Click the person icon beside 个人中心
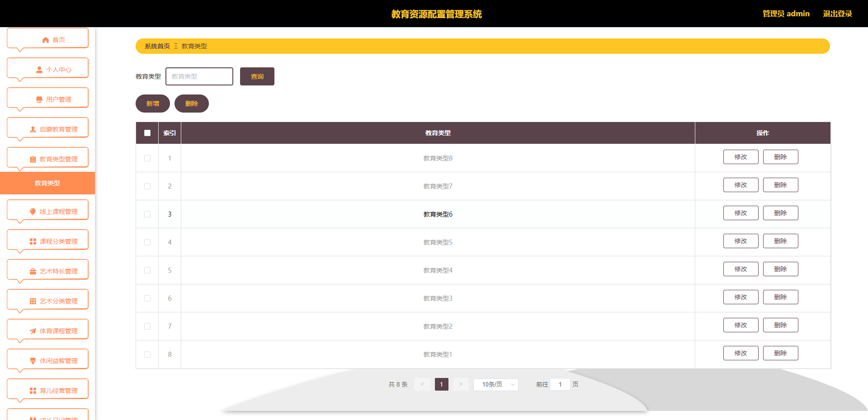This screenshot has width=868, height=420. coord(39,70)
